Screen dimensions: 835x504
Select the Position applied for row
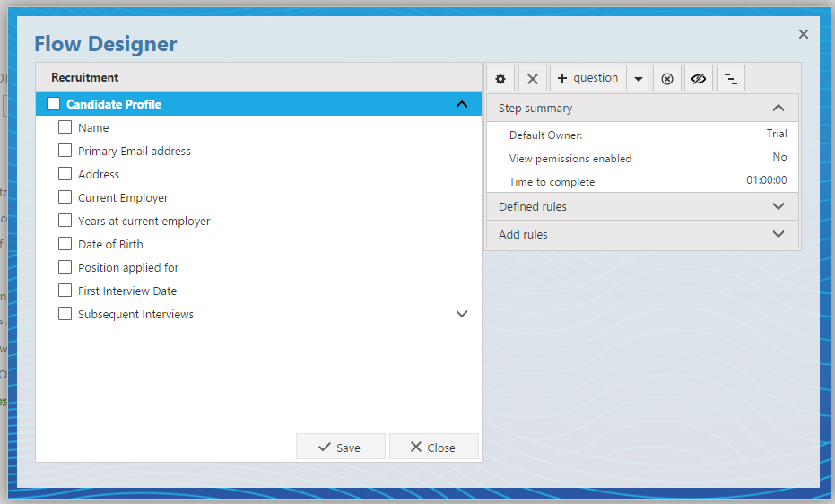click(259, 268)
